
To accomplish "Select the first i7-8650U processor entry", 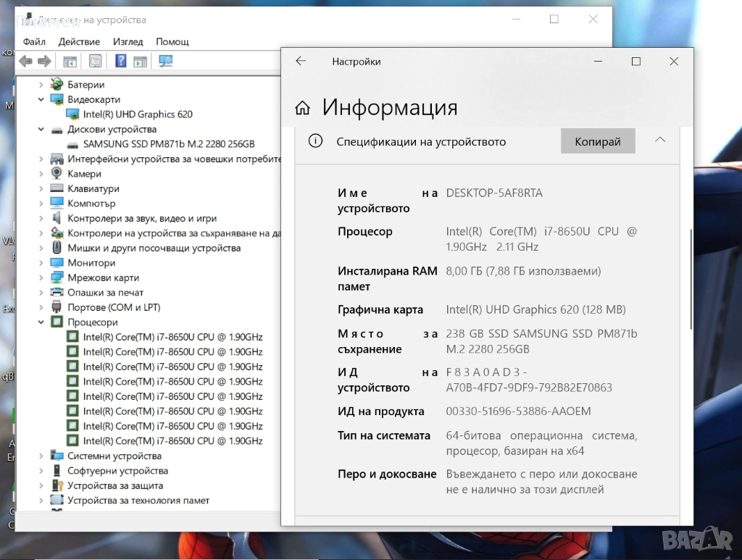I will [172, 337].
